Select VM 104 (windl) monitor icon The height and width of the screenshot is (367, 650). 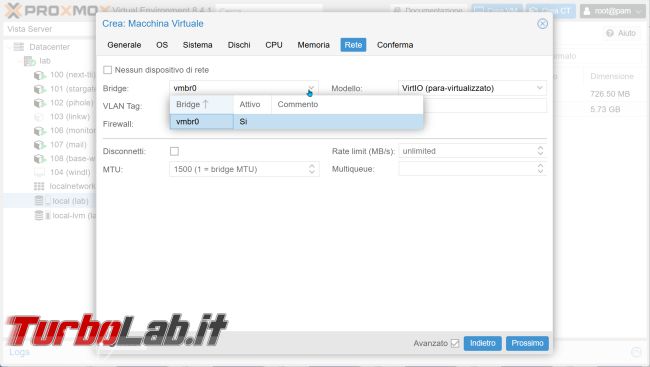pyautogui.click(x=39, y=173)
